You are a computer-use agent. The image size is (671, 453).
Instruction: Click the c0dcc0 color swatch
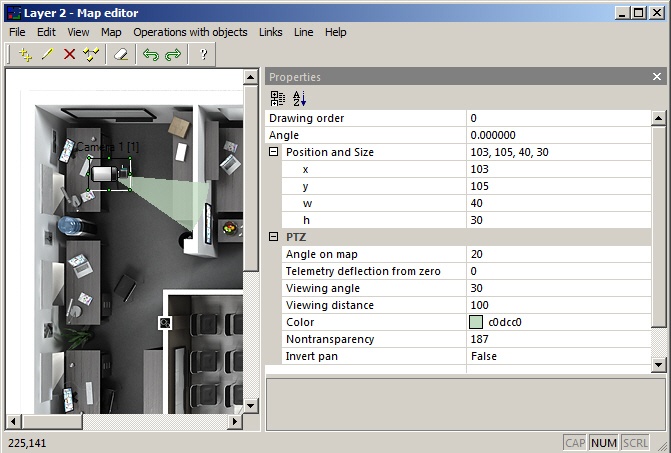pyautogui.click(x=476, y=322)
